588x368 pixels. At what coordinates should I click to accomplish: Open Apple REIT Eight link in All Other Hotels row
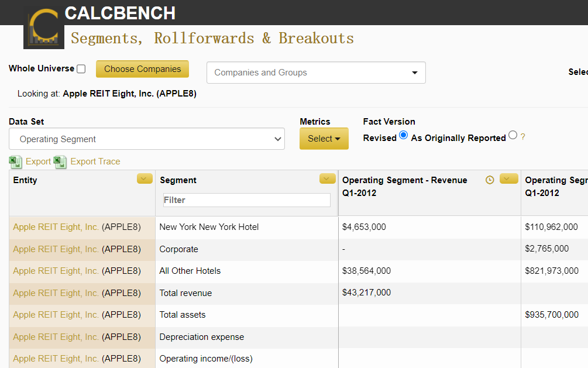pos(56,271)
